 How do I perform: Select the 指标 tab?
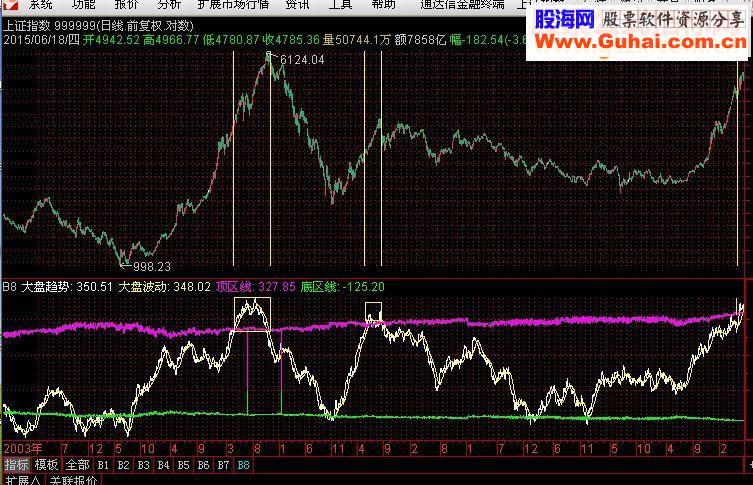16,465
